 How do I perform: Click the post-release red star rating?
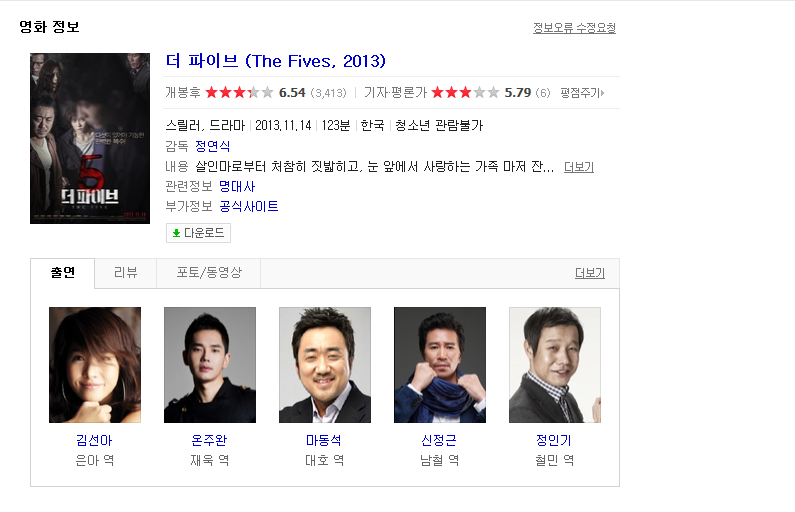click(239, 93)
